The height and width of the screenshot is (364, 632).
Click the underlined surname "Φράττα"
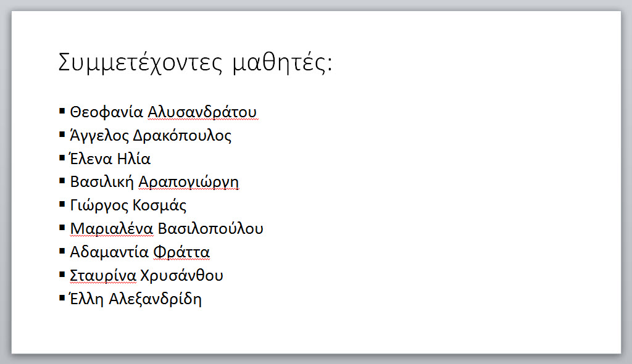tap(182, 252)
